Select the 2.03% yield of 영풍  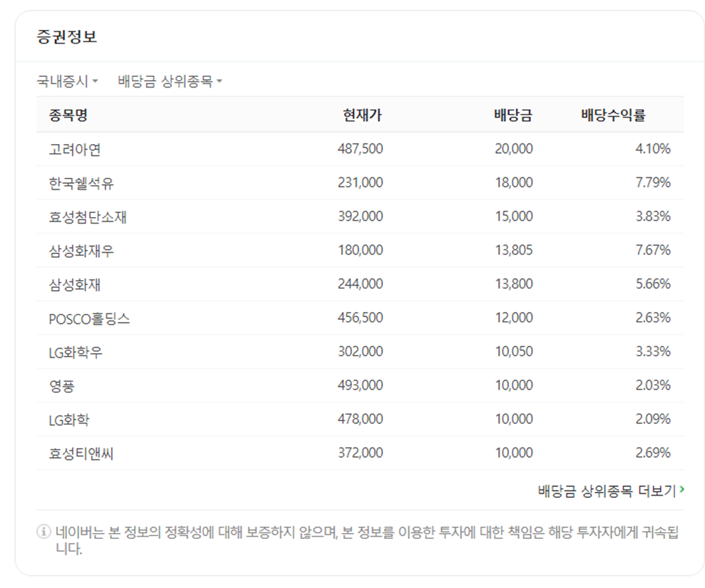[653, 385]
